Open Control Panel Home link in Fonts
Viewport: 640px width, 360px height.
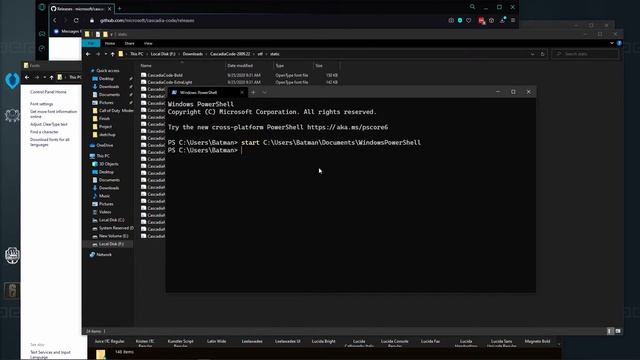pyautogui.click(x=48, y=92)
